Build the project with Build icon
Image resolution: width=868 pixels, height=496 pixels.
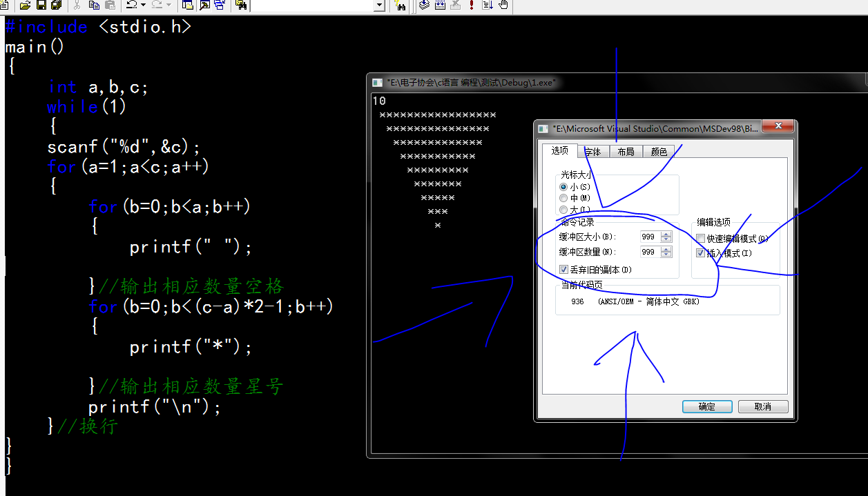(x=440, y=6)
